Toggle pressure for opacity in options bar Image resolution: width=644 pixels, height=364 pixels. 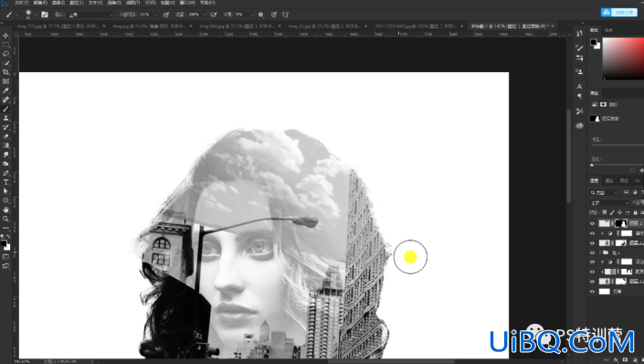tap(166, 15)
